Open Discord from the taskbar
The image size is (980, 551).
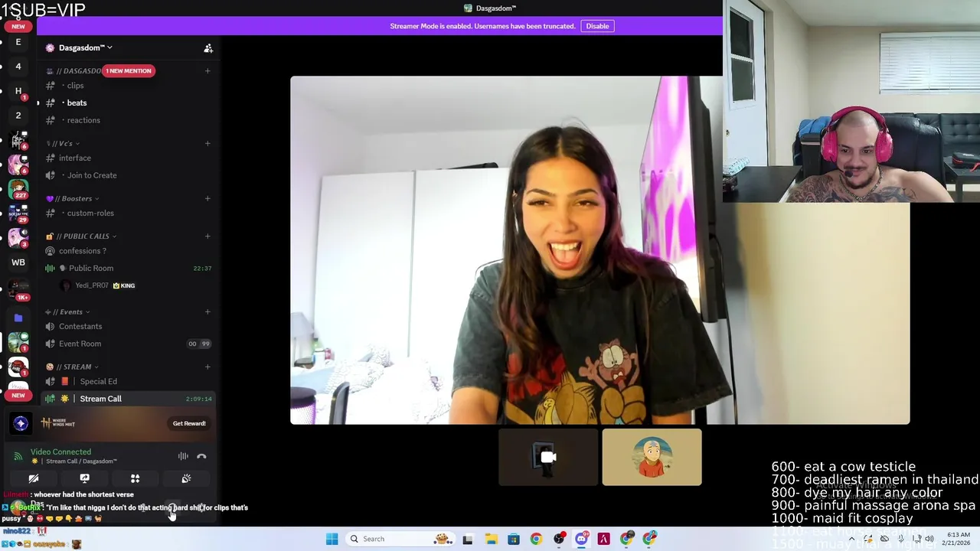point(581,539)
